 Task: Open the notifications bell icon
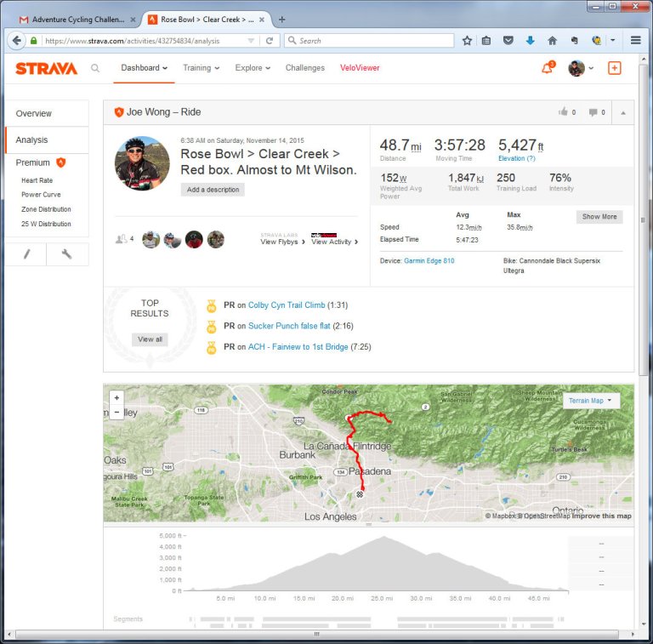click(x=548, y=68)
